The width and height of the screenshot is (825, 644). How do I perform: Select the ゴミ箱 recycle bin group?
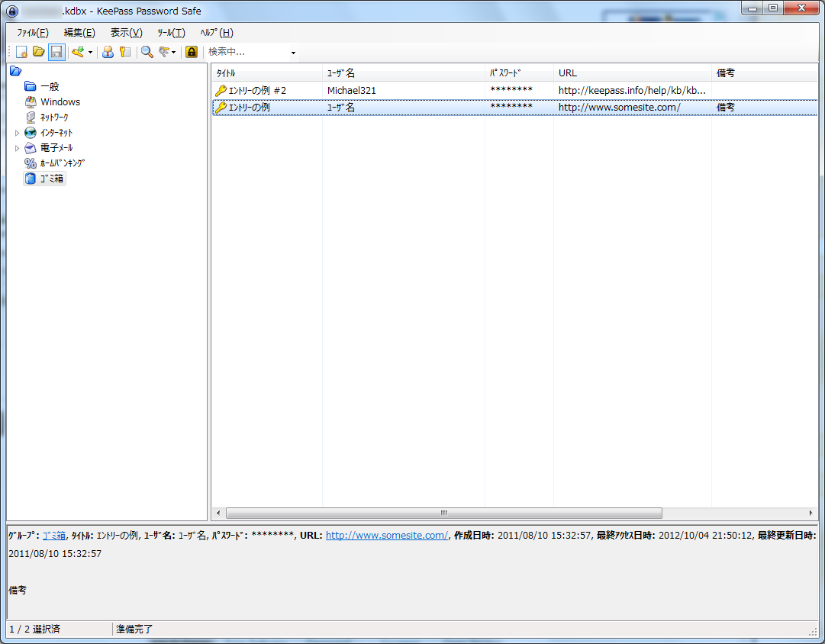point(52,179)
